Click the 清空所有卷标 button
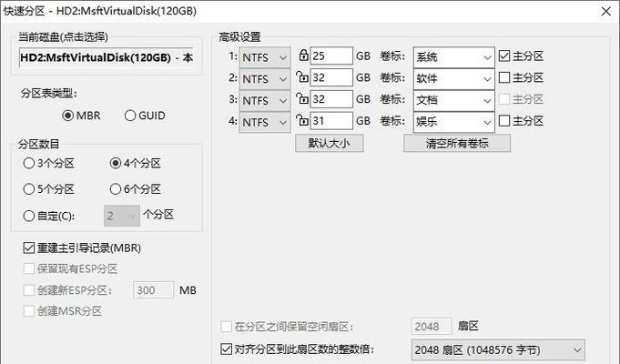620x364 pixels. pyautogui.click(x=457, y=143)
